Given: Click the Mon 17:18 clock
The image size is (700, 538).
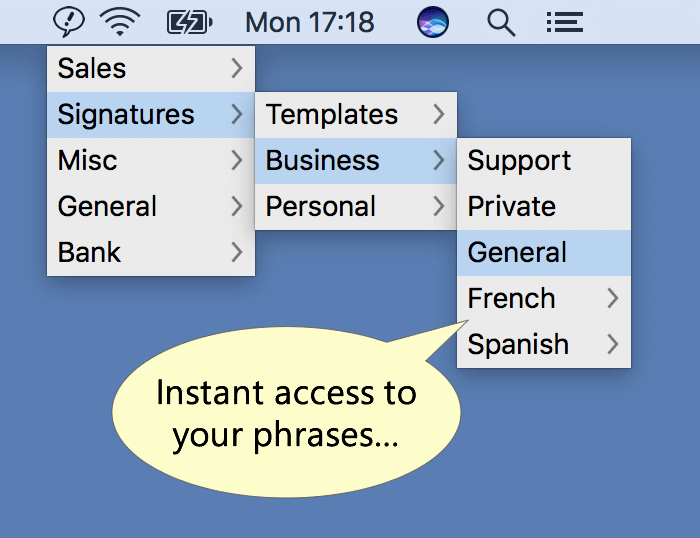Looking at the screenshot, I should (x=310, y=22).
